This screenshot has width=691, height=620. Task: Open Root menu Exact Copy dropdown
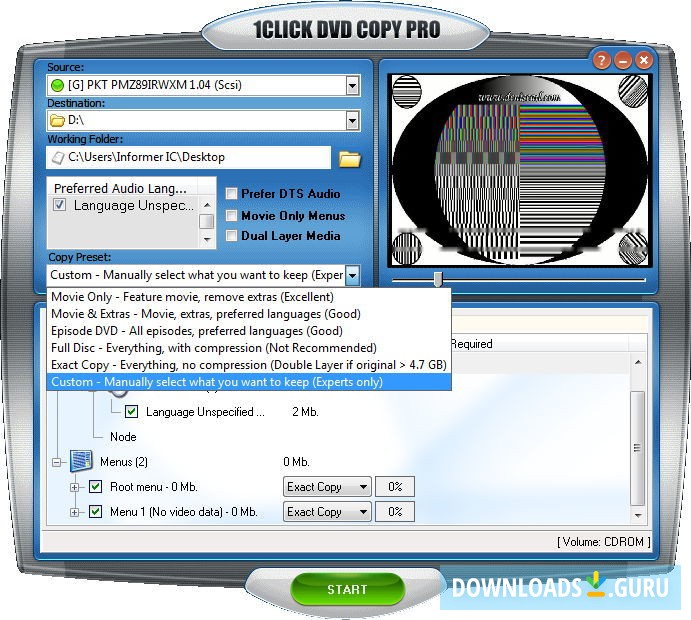(x=327, y=487)
